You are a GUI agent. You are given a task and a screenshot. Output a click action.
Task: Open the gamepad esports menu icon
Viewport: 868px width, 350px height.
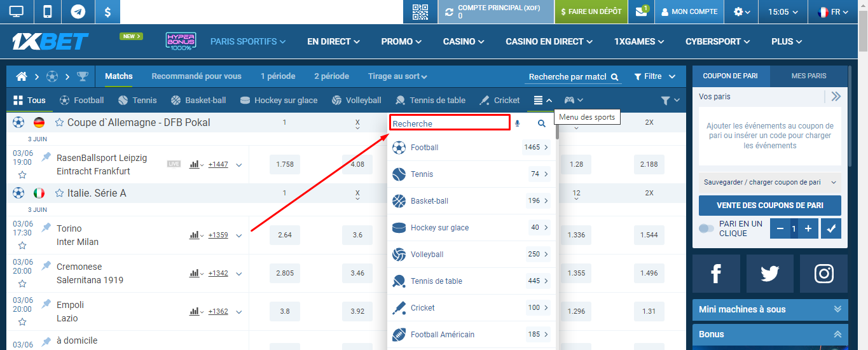pos(573,100)
